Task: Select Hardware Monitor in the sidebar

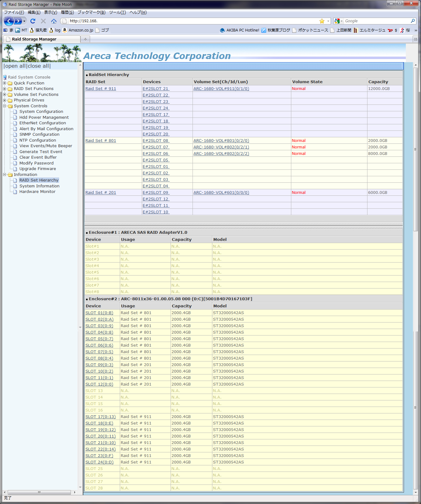Action: point(37,192)
